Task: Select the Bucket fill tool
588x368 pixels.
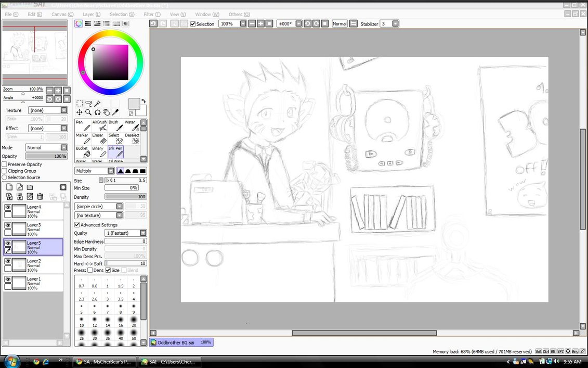Action: (83, 152)
